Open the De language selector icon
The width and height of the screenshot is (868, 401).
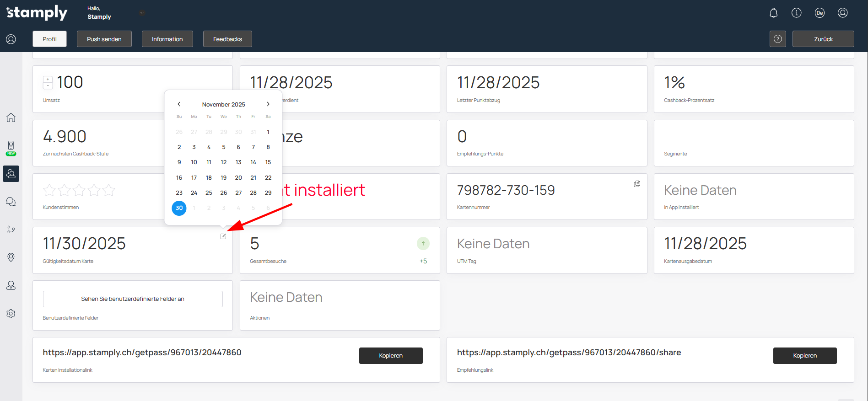(819, 13)
